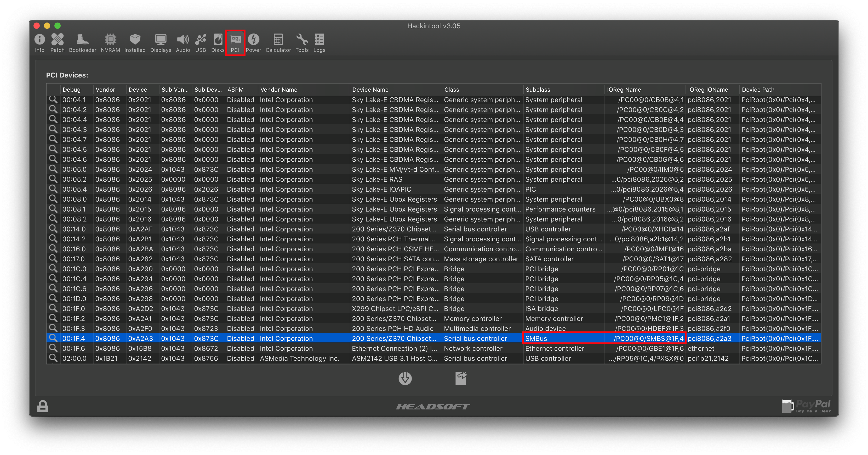
Task: Open the Displays monitor icon
Action: click(x=160, y=43)
